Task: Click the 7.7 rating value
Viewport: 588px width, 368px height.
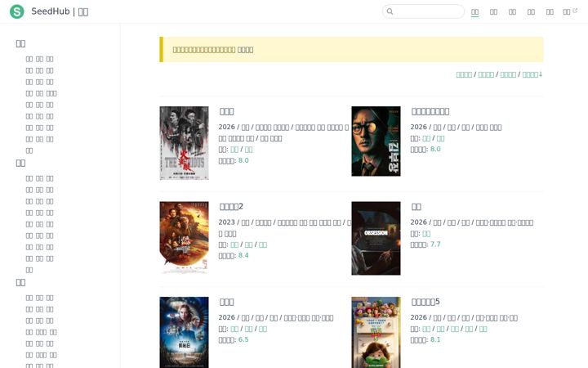Action: [x=435, y=245]
